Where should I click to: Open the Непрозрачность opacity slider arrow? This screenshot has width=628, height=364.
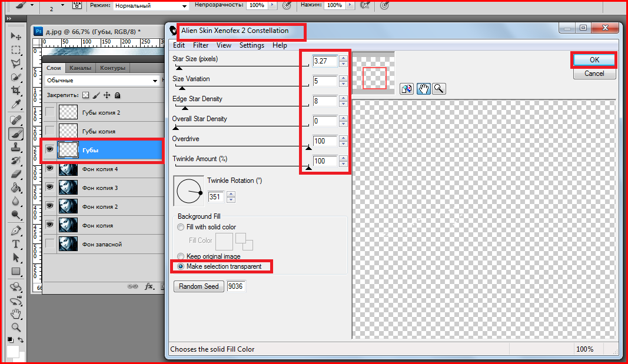(x=273, y=5)
